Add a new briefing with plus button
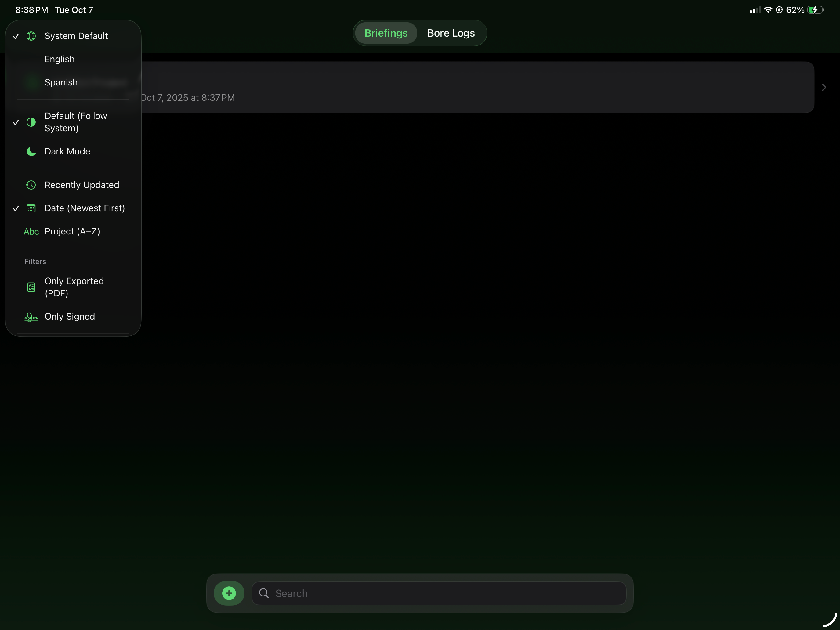This screenshot has height=630, width=840. click(229, 593)
